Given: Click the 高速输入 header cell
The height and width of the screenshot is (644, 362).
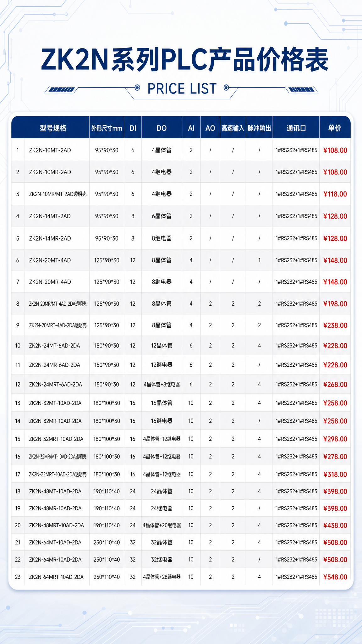Looking at the screenshot, I should tap(233, 128).
